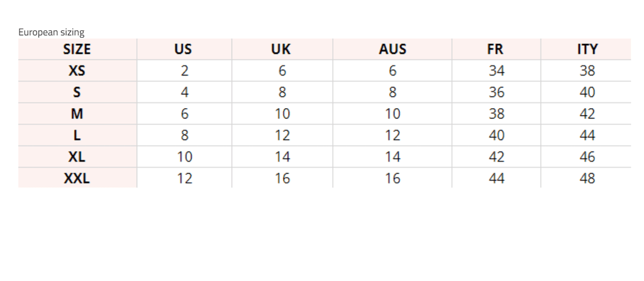The height and width of the screenshot is (281, 644).
Task: Select the S size row label
Action: (77, 92)
